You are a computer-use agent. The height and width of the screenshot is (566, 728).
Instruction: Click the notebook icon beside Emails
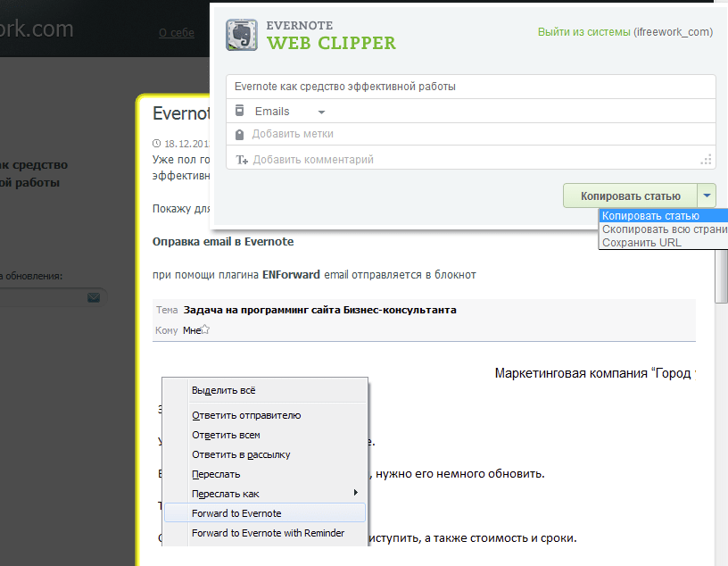coord(240,111)
